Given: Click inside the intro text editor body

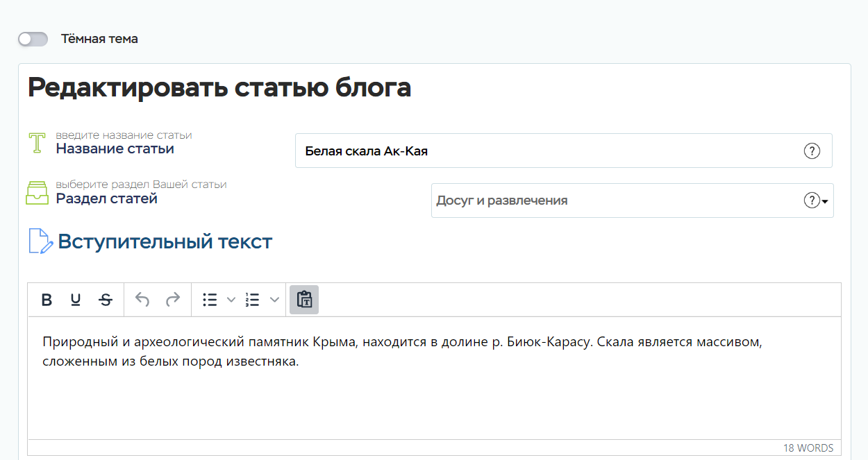Looking at the screenshot, I should click(434, 395).
